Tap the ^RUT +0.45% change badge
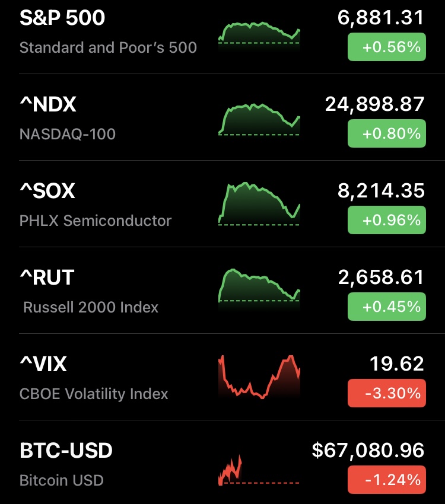 click(386, 307)
